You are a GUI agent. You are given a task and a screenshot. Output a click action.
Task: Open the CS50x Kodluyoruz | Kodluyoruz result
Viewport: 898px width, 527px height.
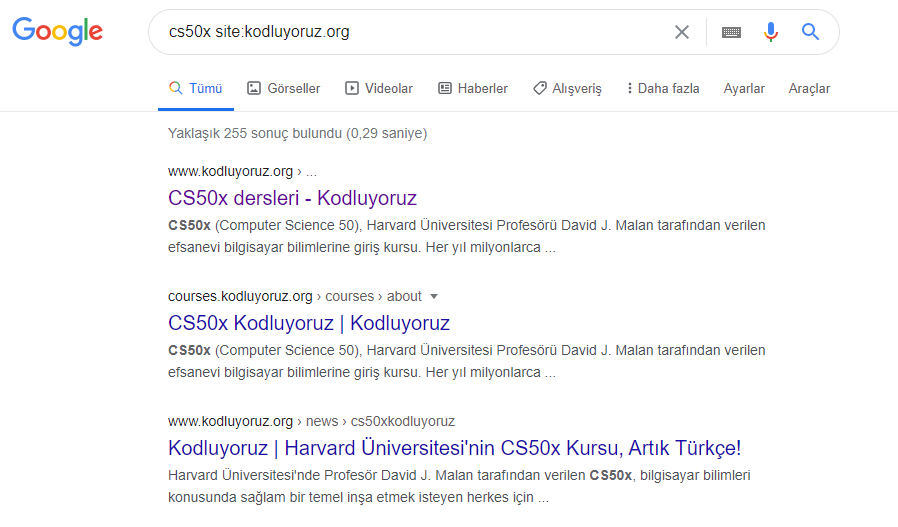[x=309, y=323]
